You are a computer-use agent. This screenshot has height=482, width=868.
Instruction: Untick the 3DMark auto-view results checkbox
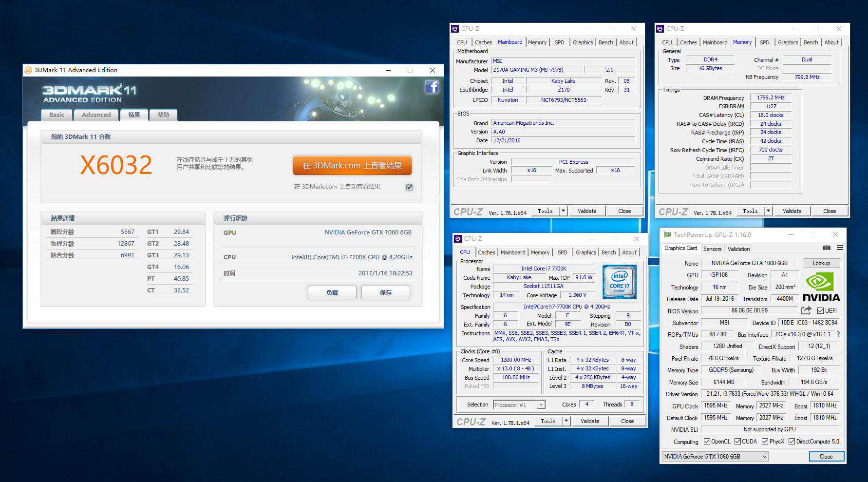coord(409,187)
